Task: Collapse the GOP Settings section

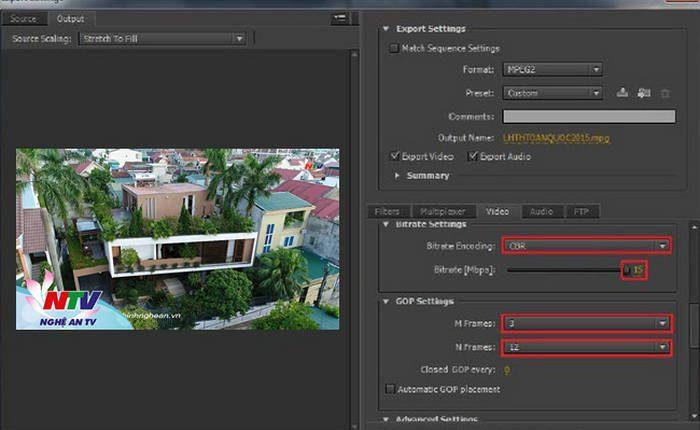Action: tap(387, 301)
